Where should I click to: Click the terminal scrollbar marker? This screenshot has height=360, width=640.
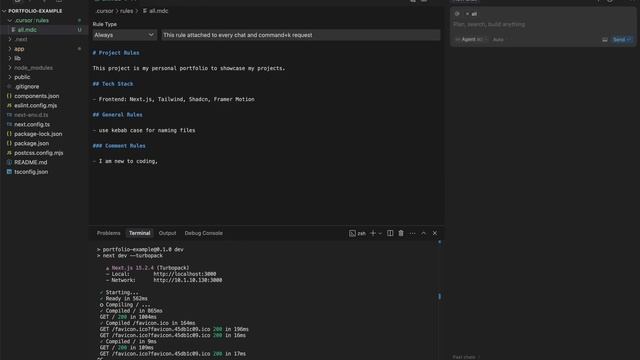(440, 296)
